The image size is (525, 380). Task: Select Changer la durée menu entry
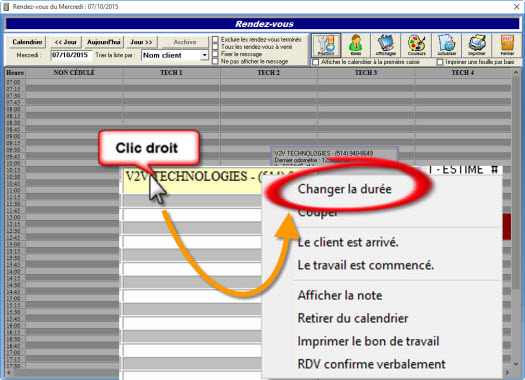(345, 189)
